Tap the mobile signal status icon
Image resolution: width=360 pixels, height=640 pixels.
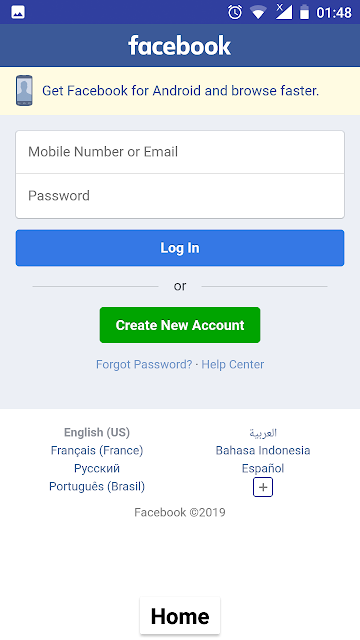pos(284,12)
